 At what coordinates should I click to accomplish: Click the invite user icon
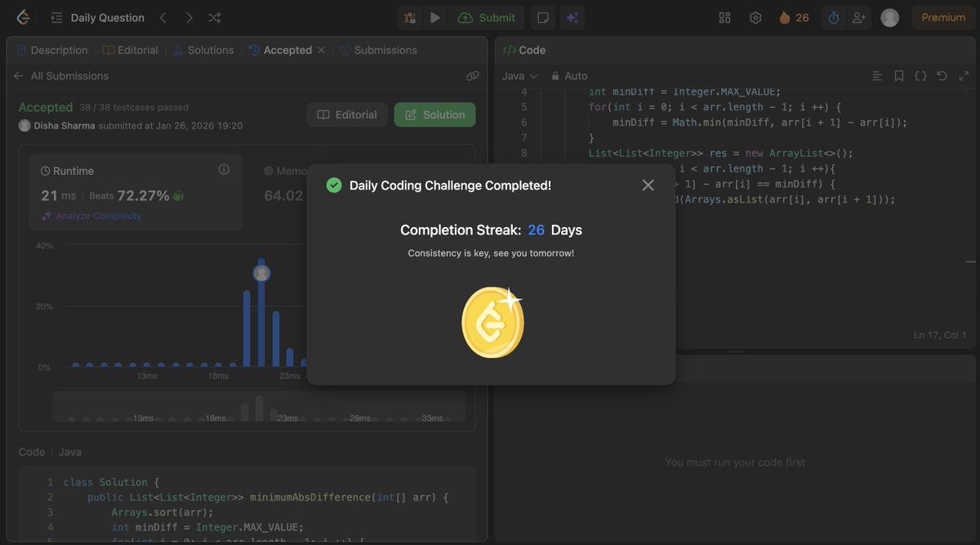point(858,17)
